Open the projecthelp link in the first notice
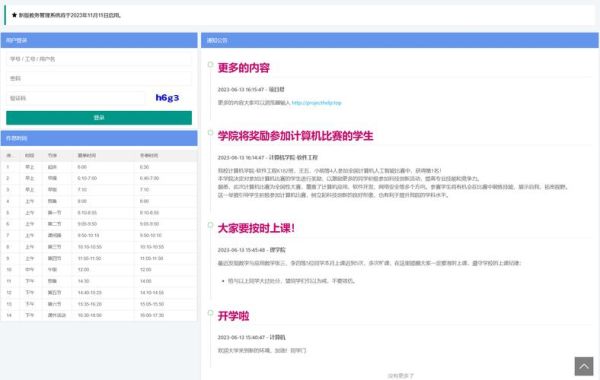The image size is (600, 380). click(x=316, y=103)
